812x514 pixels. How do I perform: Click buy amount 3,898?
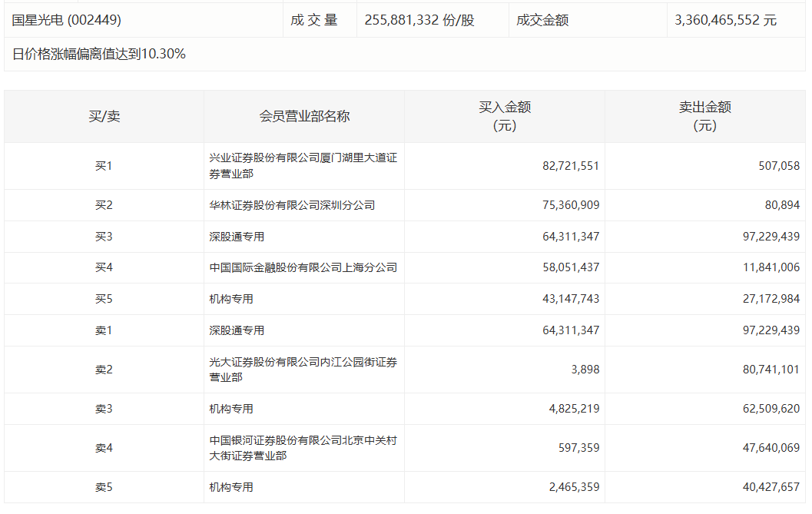[x=585, y=370]
